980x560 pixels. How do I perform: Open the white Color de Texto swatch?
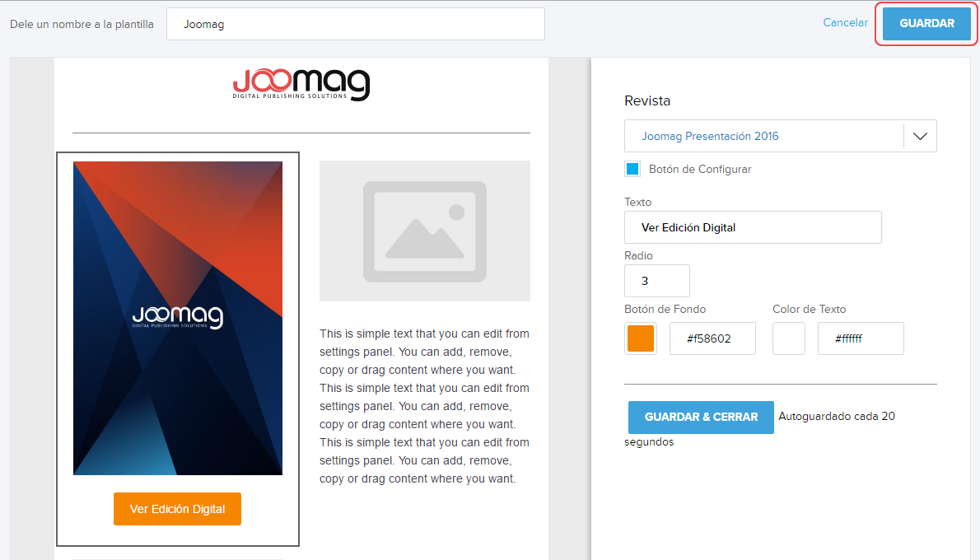(788, 338)
